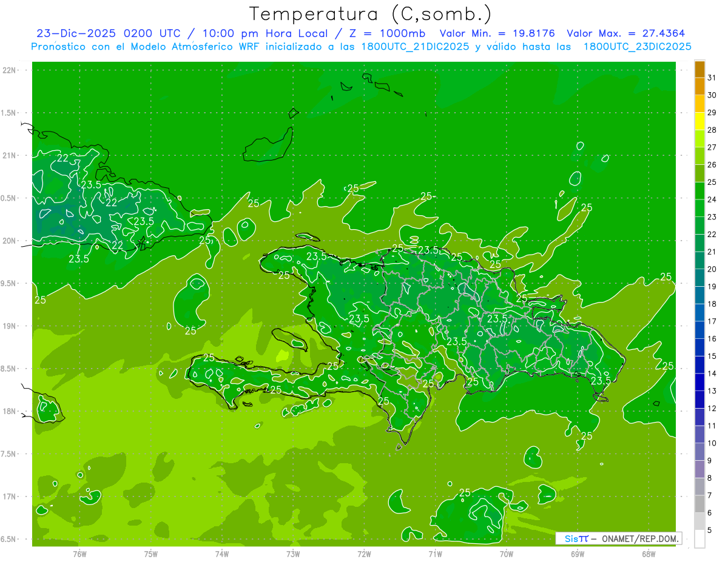The height and width of the screenshot is (562, 728).
Task: Click the legend value "24"
Action: (712, 199)
